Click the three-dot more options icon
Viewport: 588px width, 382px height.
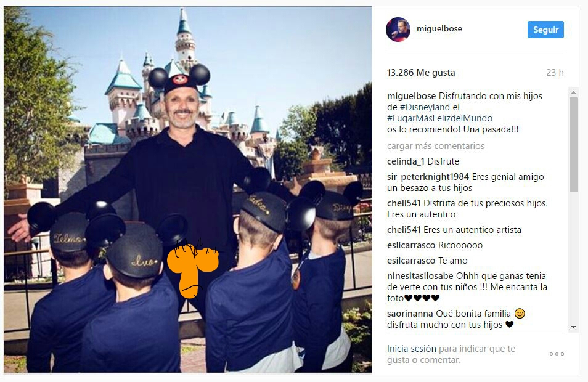coord(557,354)
